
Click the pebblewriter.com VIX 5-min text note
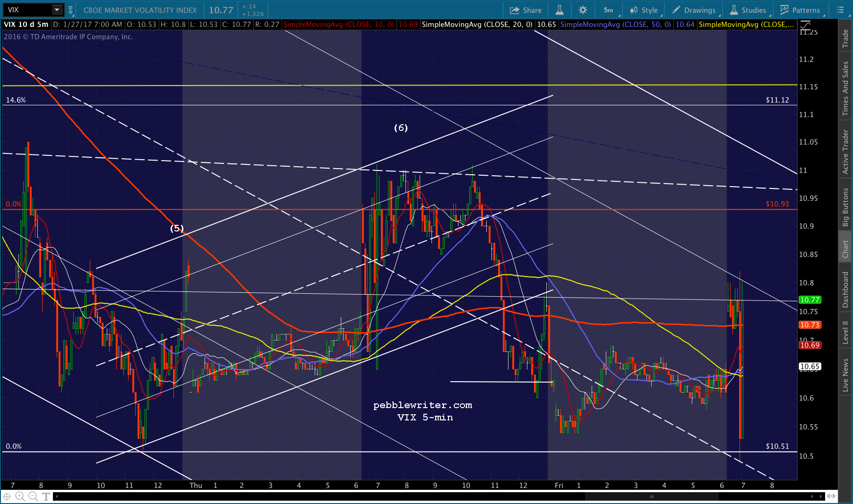[423, 411]
